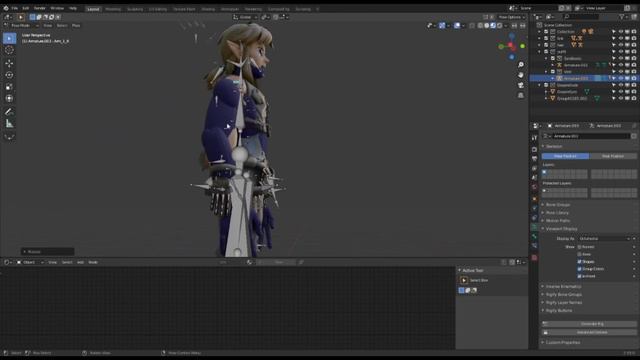
Task: Activate the Scale tool
Action: [9, 87]
